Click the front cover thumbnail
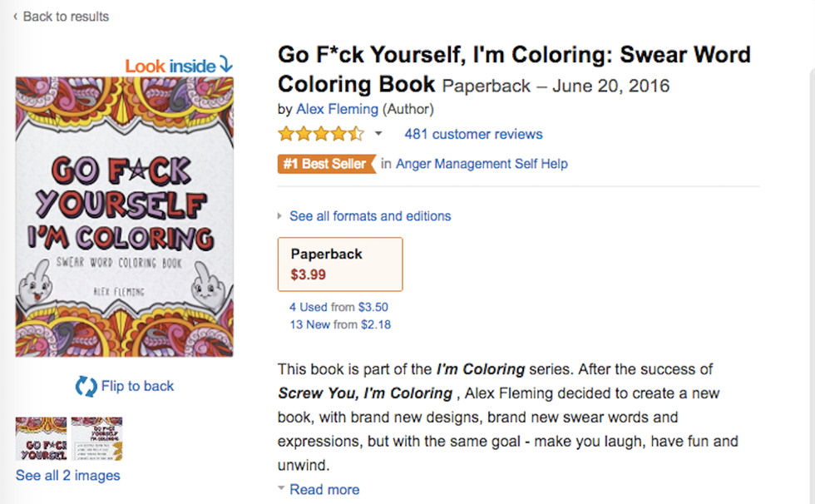 tap(42, 439)
